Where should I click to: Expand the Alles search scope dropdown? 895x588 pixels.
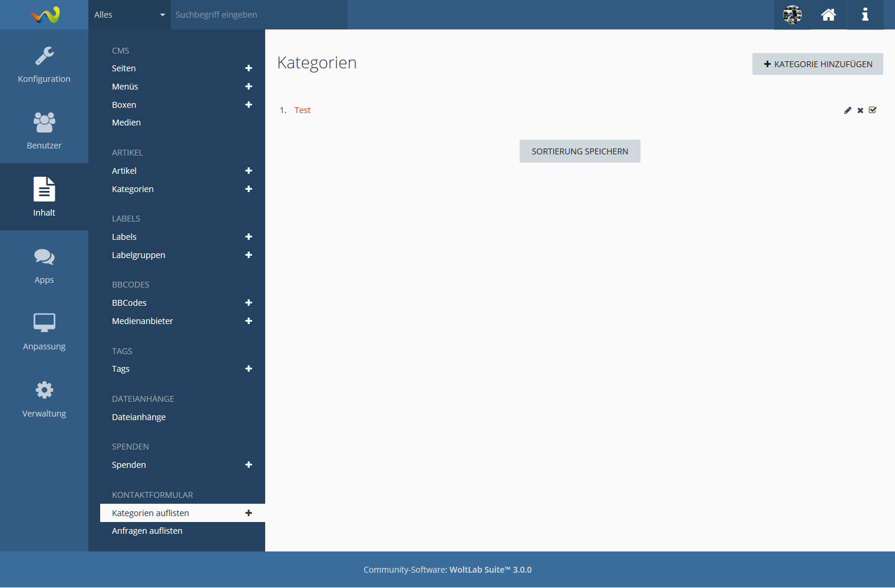pyautogui.click(x=130, y=15)
